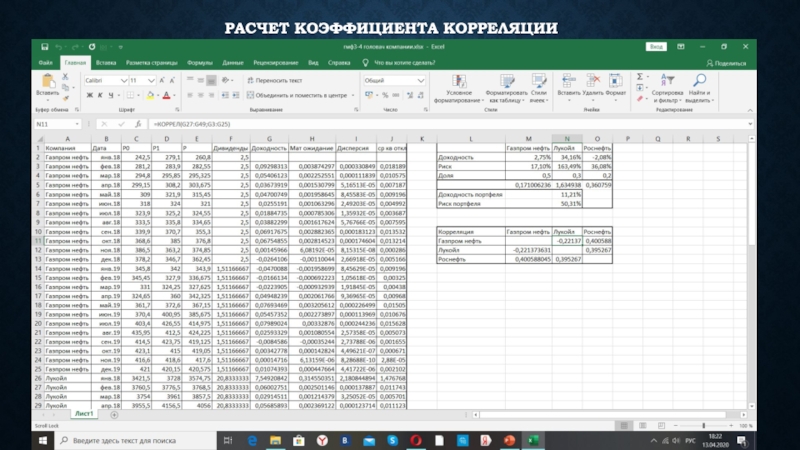Click the Page Layout view button
The height and width of the screenshot is (450, 800).
point(642,426)
